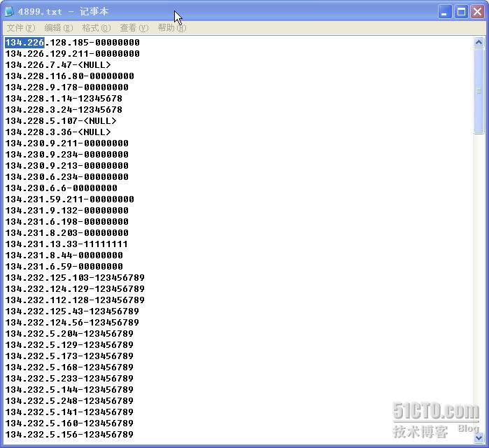Click line 134.230.9.234-00000000

coord(66,155)
